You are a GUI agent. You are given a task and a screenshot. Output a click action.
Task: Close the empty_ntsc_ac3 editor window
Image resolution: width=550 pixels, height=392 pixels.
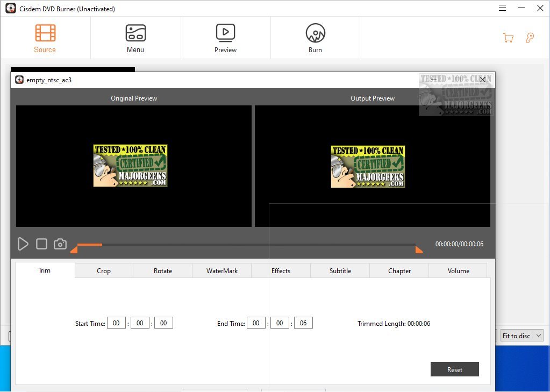tap(483, 80)
